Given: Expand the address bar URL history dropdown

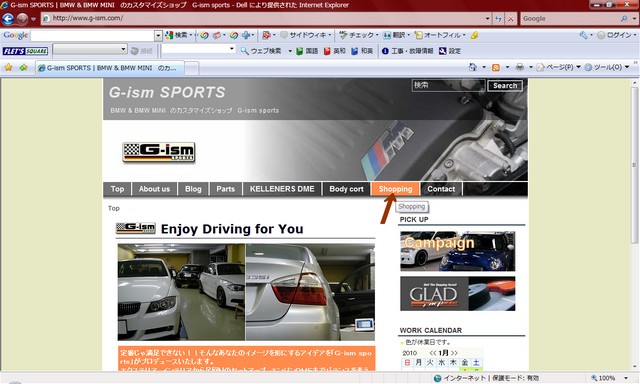Looking at the screenshot, I should click(487, 19).
